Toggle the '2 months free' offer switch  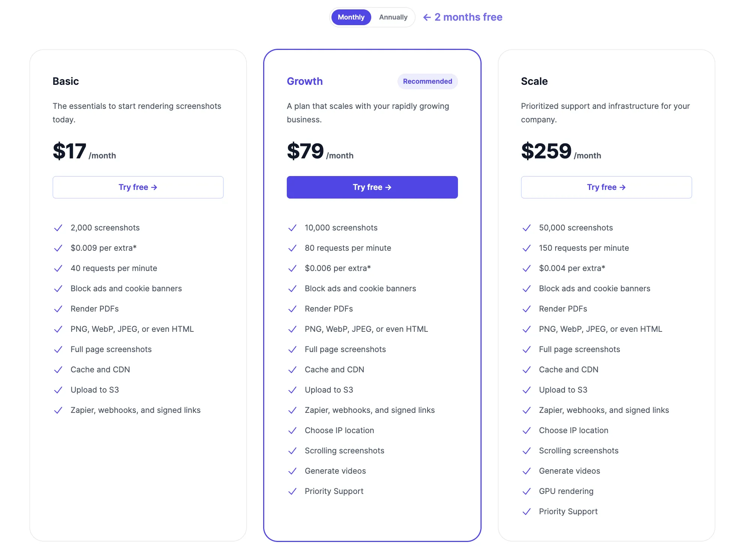click(x=393, y=17)
